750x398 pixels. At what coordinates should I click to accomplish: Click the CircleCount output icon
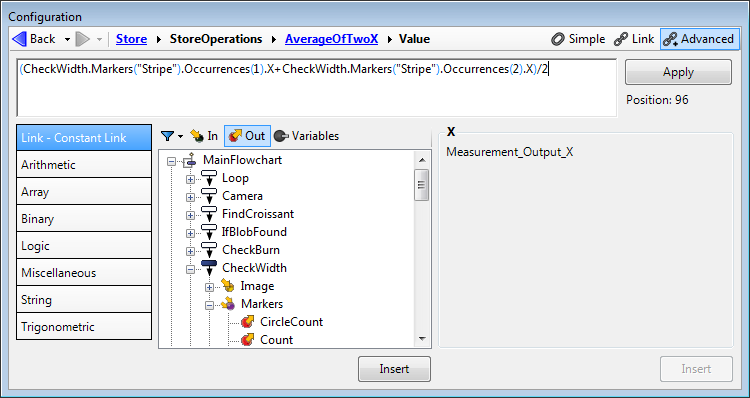click(x=247, y=322)
